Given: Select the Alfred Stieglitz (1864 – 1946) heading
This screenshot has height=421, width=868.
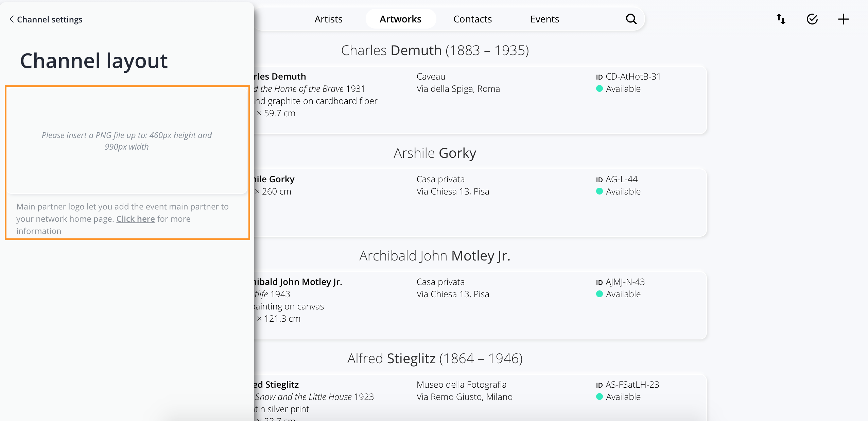Looking at the screenshot, I should click(435, 358).
